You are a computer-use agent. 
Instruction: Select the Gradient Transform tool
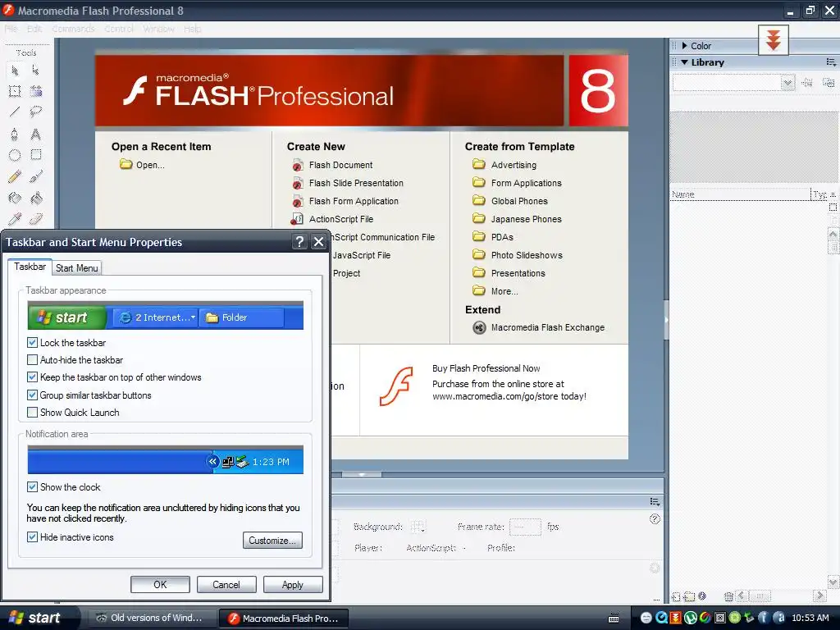36,92
